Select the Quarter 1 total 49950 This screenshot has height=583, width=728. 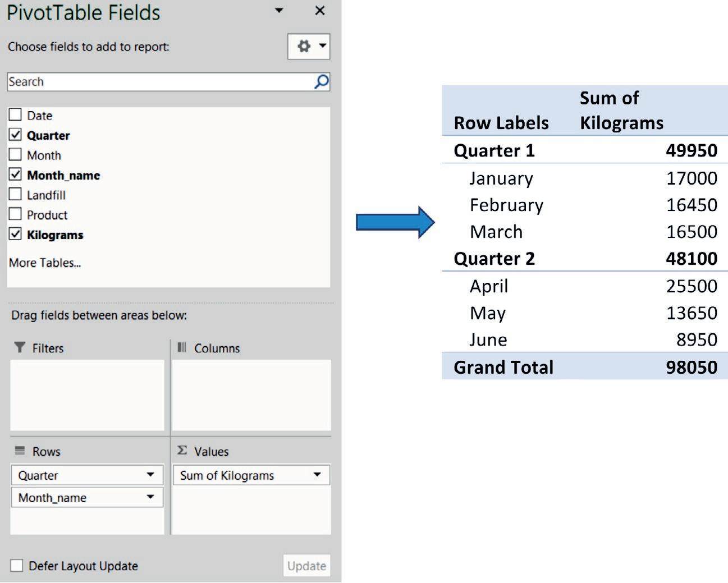pyautogui.click(x=692, y=150)
